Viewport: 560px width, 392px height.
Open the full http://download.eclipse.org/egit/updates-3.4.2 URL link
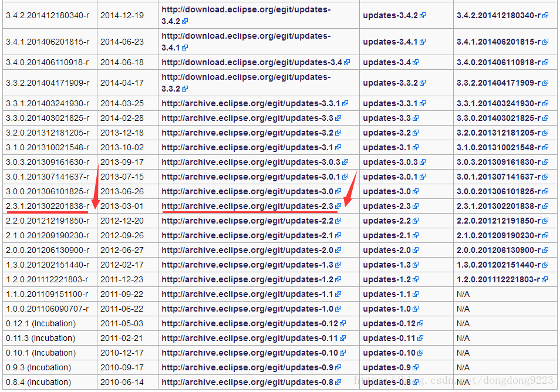click(x=246, y=15)
